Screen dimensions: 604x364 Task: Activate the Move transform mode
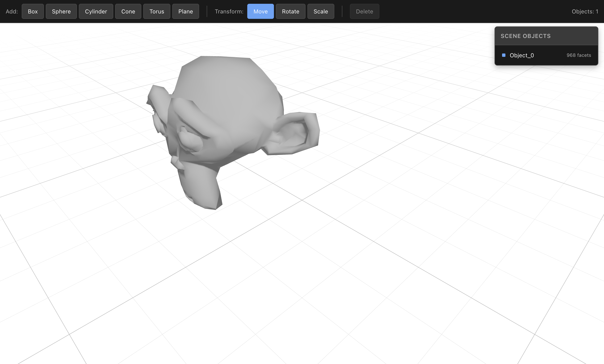[x=260, y=11]
